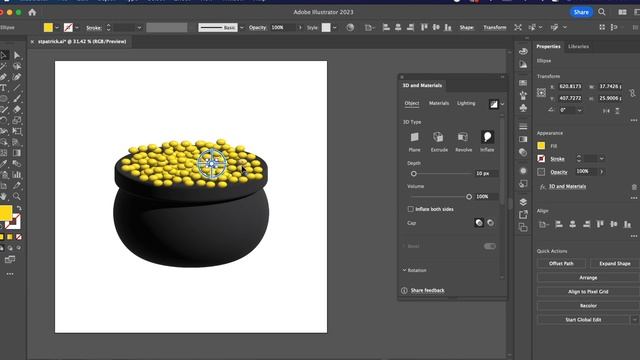Screen dimensions: 640x360
Task: Select the Paintbrush tool
Action: coord(17,98)
